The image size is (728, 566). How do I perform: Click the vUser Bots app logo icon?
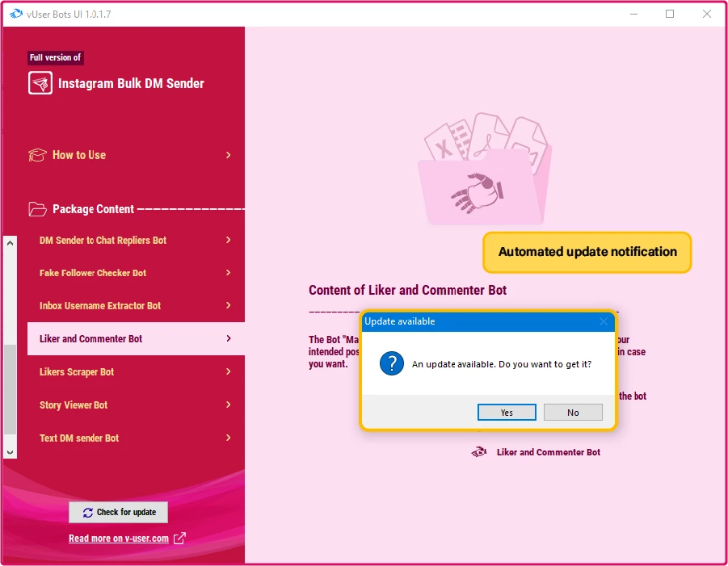pos(16,14)
